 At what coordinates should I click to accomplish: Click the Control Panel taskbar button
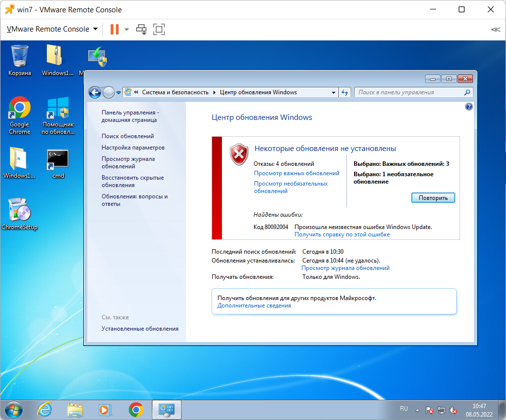click(167, 410)
